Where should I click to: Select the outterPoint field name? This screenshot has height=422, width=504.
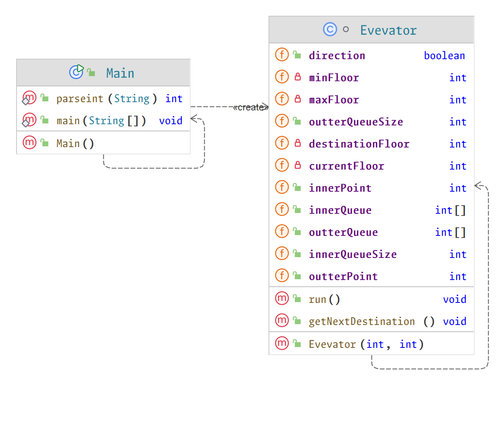[x=343, y=276]
